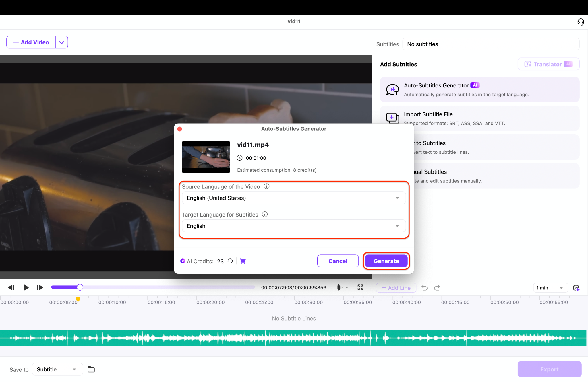Open the credits shopping cart
Viewport: 588px width, 382px height.
pyautogui.click(x=243, y=261)
